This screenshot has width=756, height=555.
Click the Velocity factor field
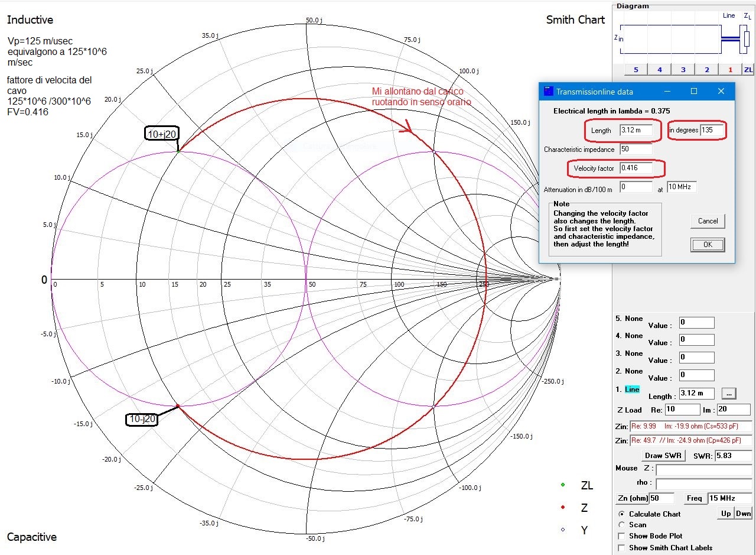pos(636,168)
